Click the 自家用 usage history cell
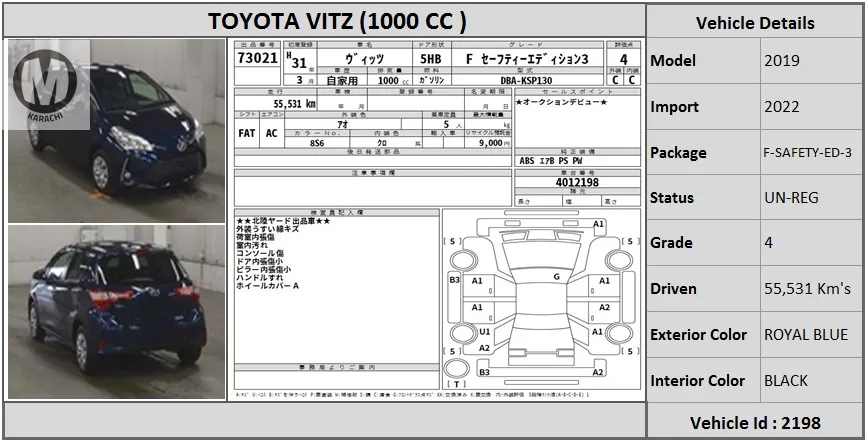Image resolution: width=868 pixels, height=441 pixels. (x=342, y=81)
